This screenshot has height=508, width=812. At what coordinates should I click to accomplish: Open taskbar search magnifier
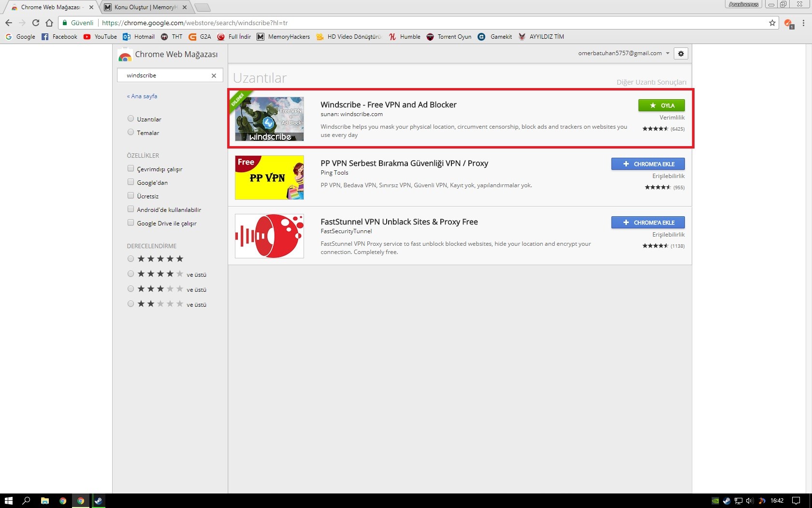pos(27,501)
